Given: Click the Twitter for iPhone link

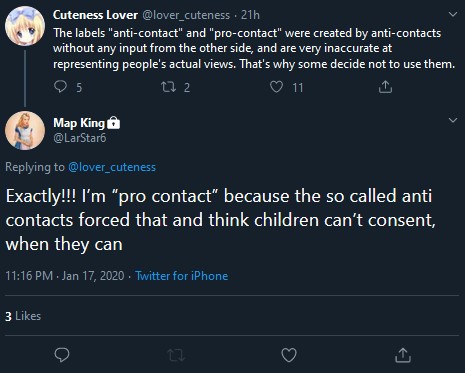Looking at the screenshot, I should [182, 276].
